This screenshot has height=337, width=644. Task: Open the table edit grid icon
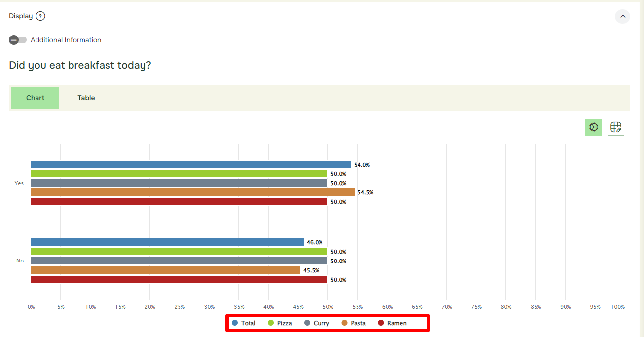coord(616,127)
